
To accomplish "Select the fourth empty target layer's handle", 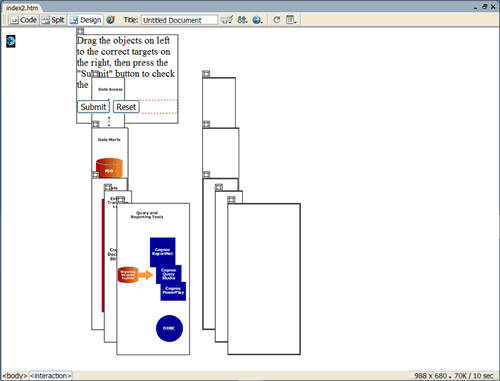I will 219,187.
